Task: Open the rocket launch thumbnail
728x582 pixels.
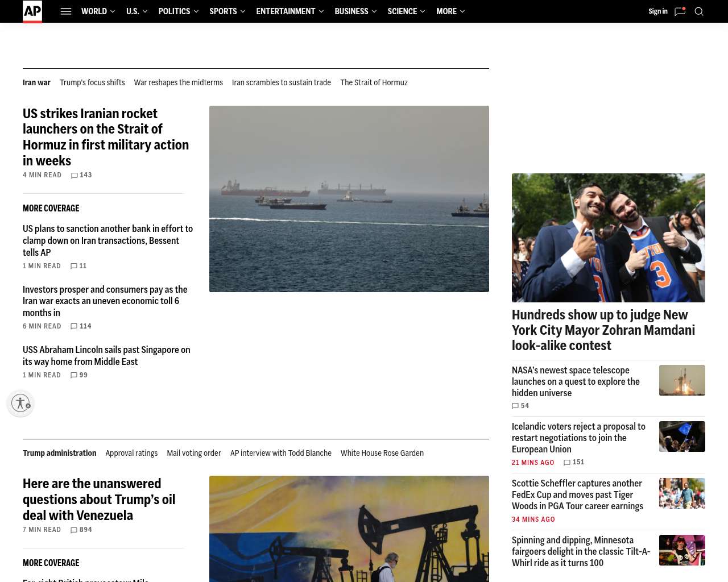Action: coord(682,380)
